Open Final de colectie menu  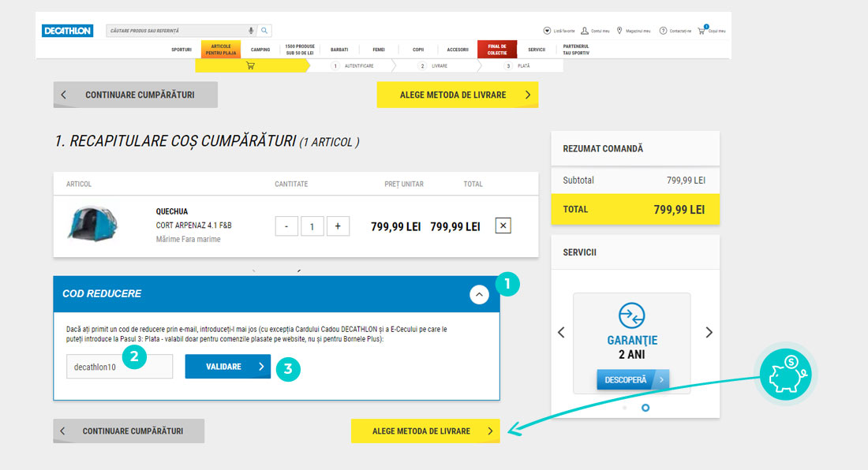click(497, 50)
